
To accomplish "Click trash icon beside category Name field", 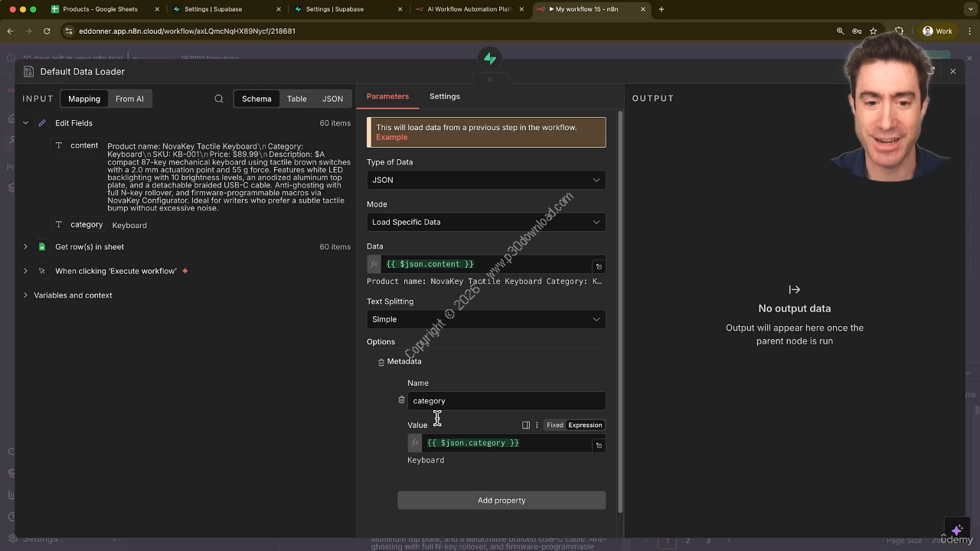I will coord(401,400).
